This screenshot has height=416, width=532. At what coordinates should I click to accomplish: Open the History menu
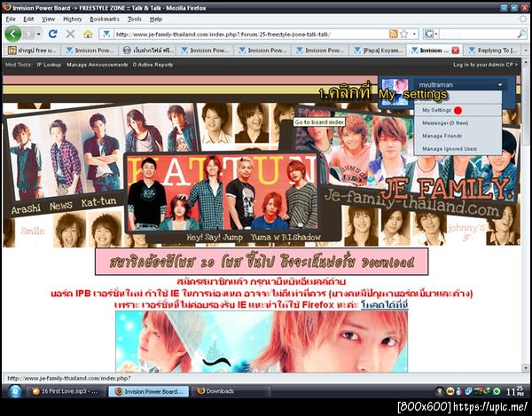73,19
